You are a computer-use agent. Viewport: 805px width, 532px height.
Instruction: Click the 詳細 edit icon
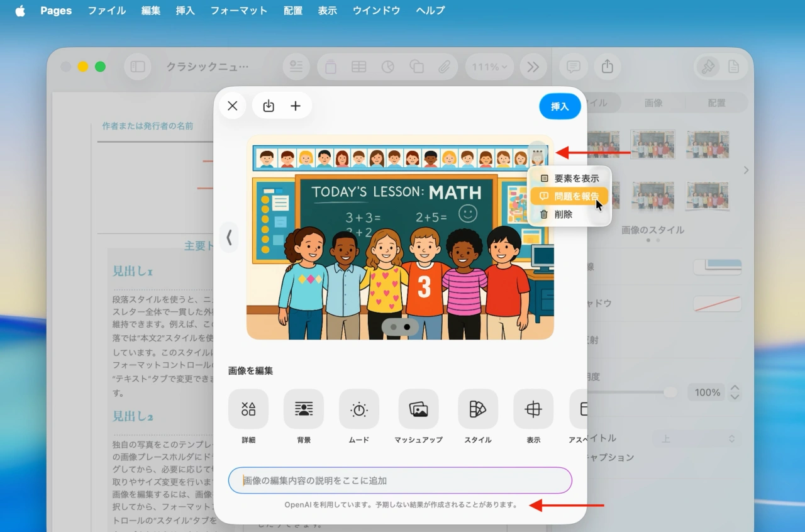click(x=248, y=409)
